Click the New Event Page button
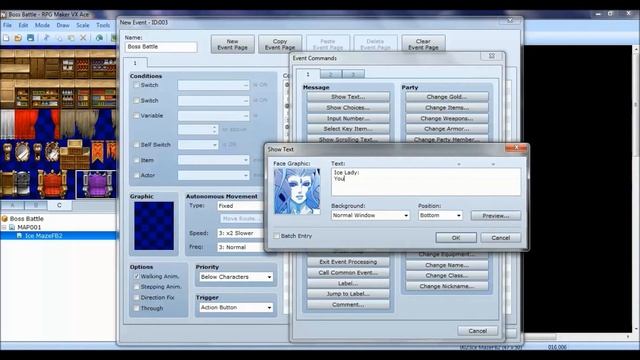 pyautogui.click(x=232, y=44)
